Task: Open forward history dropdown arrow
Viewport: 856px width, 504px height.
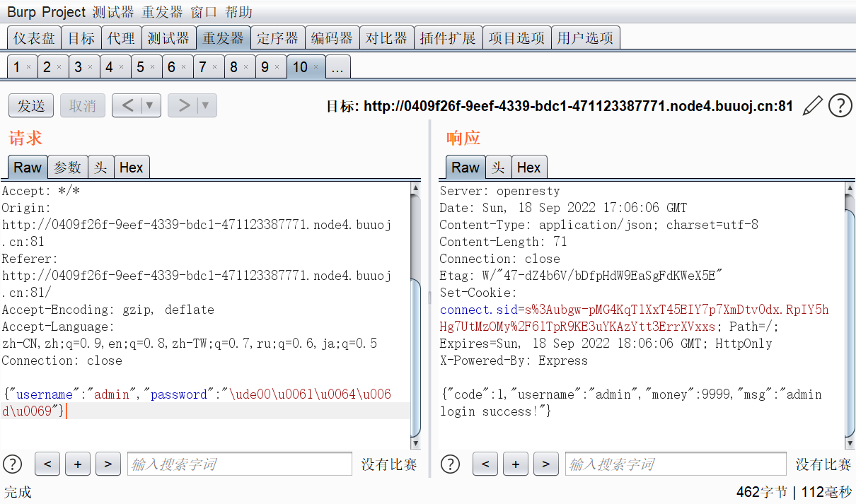Action: (206, 106)
